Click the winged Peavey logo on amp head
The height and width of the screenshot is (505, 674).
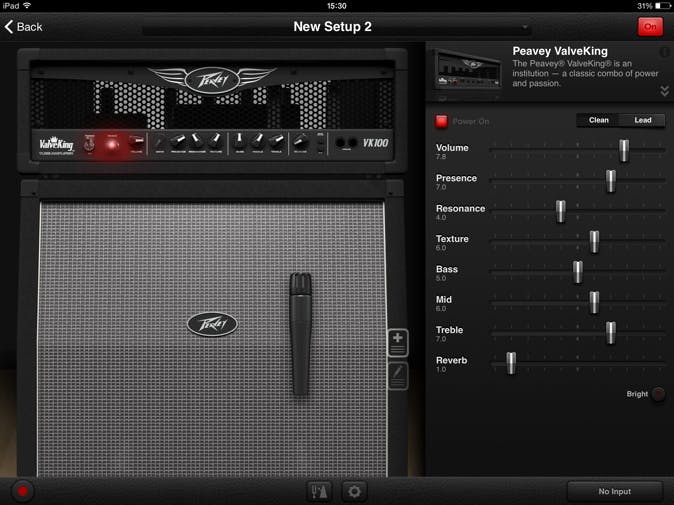212,80
